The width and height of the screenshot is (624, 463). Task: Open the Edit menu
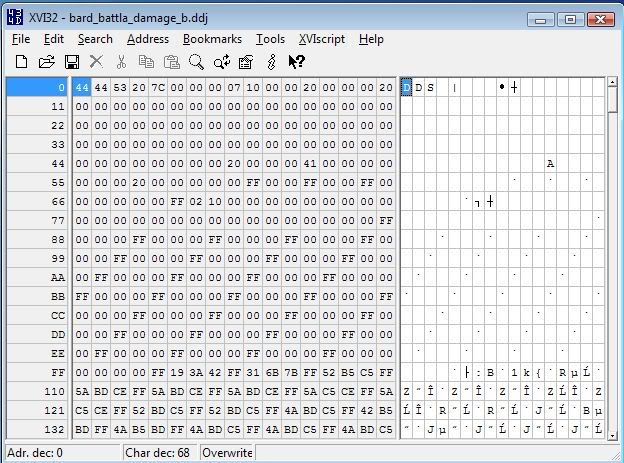coord(54,39)
